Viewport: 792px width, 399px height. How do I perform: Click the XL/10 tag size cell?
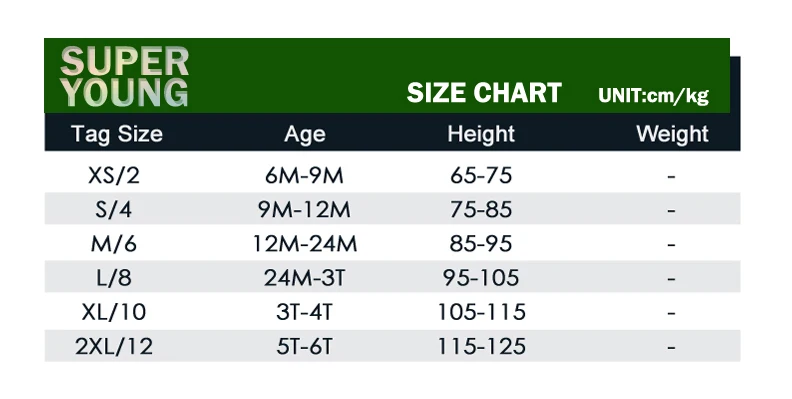click(x=114, y=312)
